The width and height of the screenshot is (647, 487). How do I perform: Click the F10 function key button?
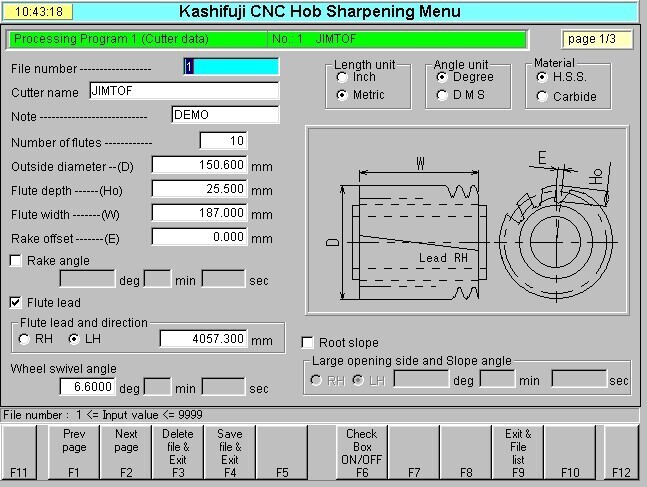click(x=570, y=452)
